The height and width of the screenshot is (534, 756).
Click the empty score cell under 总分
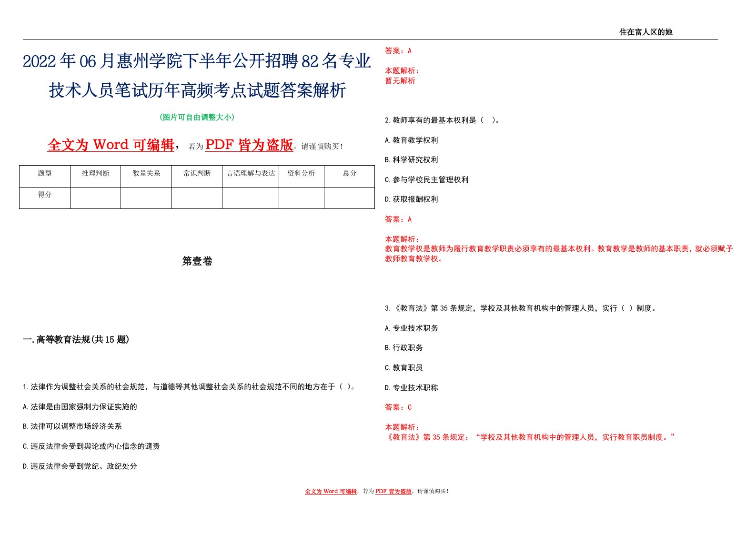tap(350, 198)
